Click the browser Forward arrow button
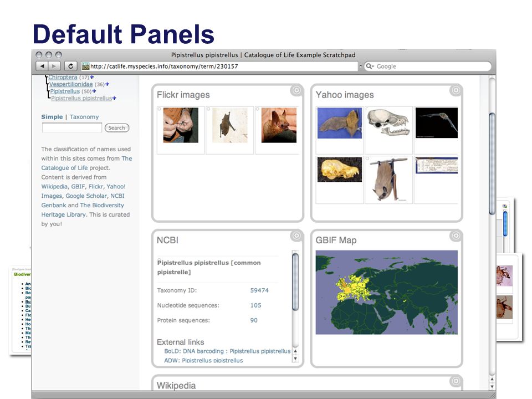This screenshot has width=532, height=399. click(54, 66)
